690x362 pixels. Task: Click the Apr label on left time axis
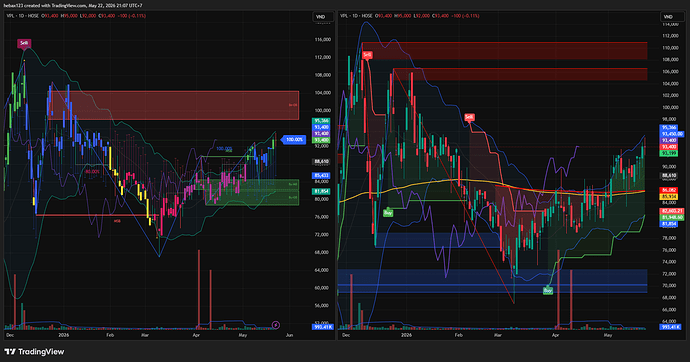click(196, 335)
